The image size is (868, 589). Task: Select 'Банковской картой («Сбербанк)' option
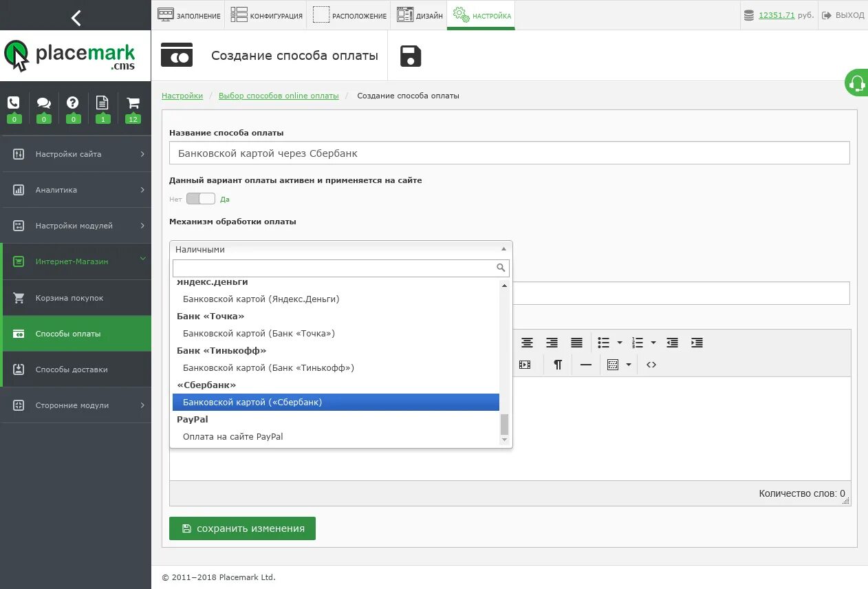[x=336, y=402]
